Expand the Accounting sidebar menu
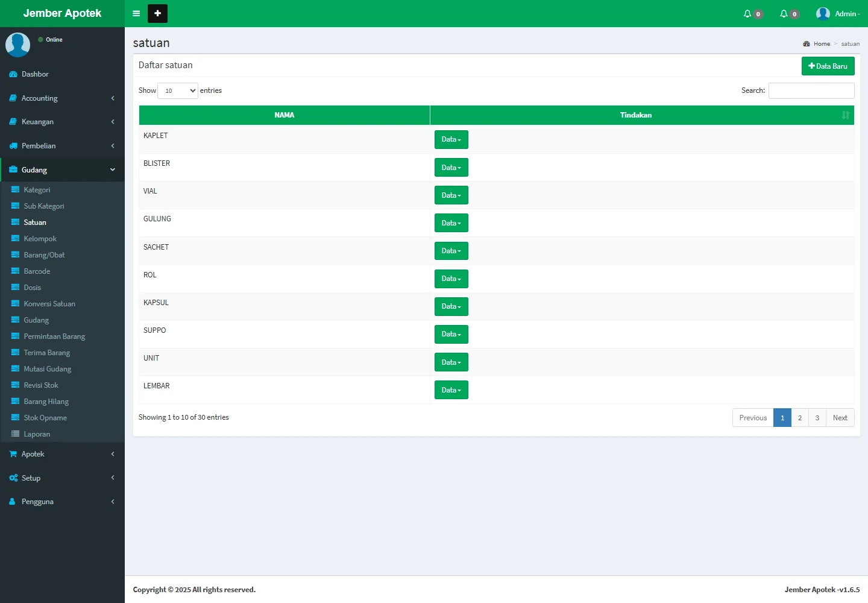Image resolution: width=868 pixels, height=603 pixels. point(62,98)
